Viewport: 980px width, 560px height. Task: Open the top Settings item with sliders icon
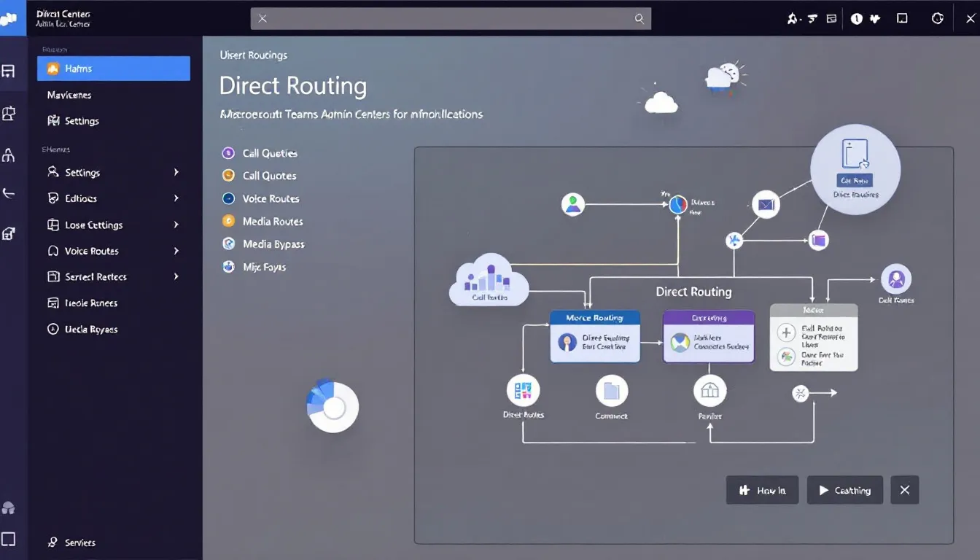coord(73,121)
